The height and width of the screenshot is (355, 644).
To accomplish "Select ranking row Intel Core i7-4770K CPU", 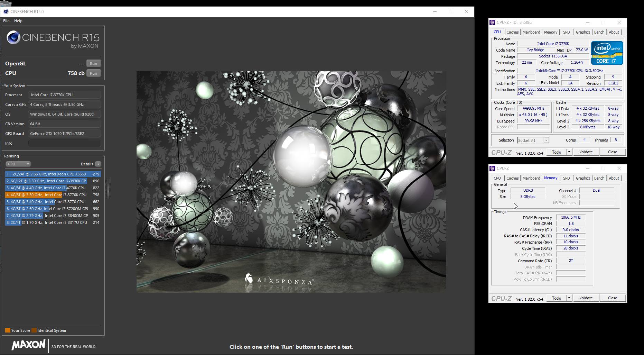I will pos(53,188).
